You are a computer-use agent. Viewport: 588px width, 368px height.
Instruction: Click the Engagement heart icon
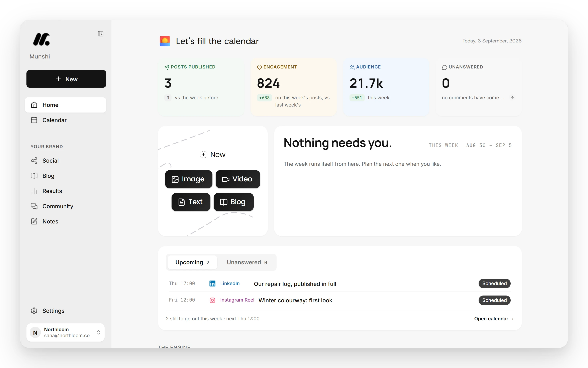pyautogui.click(x=259, y=67)
